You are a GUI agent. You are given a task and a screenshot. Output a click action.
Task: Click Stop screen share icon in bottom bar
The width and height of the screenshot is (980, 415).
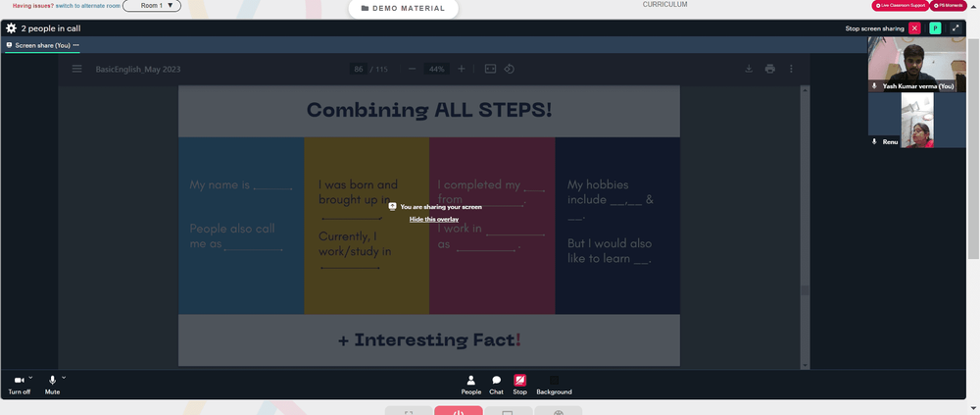[x=520, y=380]
